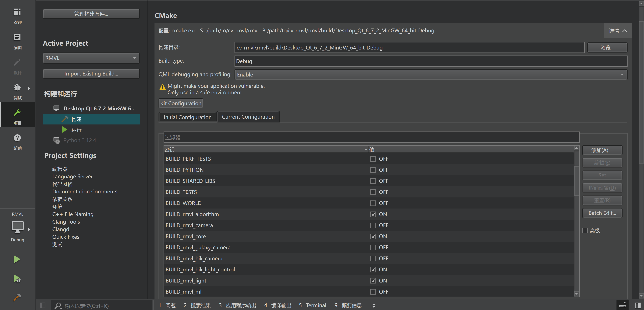Viewport: 644px width, 310px height.
Task: Enable BUILD_SHARED_LIBS checkbox
Action: click(373, 181)
